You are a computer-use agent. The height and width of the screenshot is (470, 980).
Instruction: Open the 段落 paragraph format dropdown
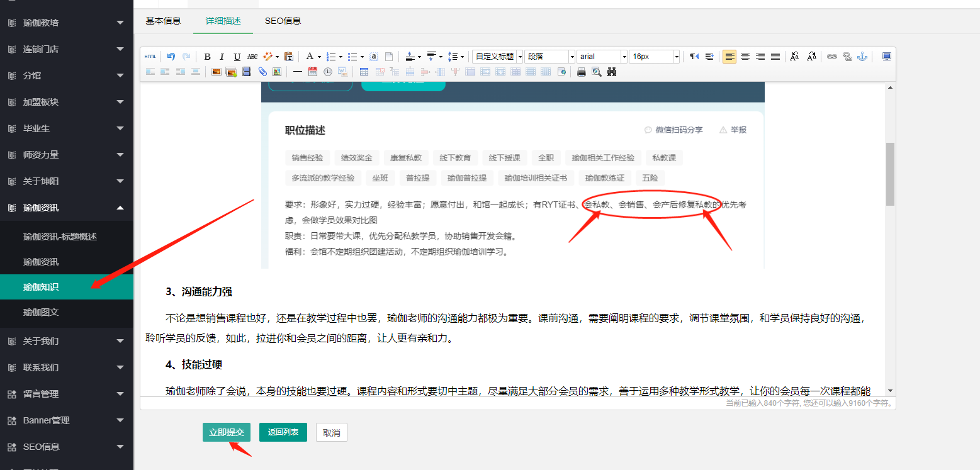550,57
